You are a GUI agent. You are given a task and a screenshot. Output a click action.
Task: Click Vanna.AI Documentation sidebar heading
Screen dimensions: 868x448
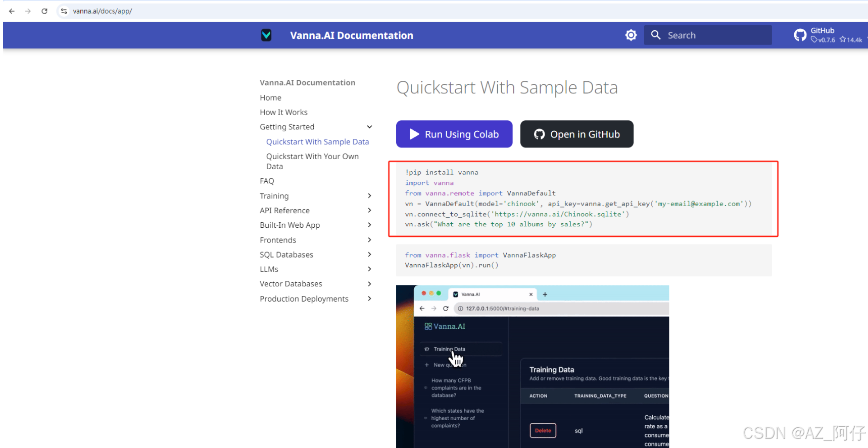click(307, 82)
